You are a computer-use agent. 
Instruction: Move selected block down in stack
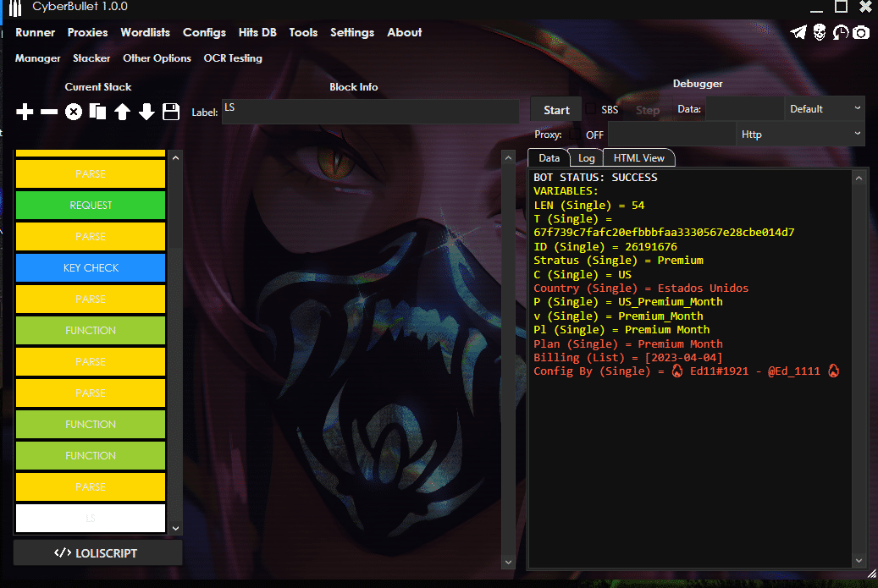(x=146, y=112)
